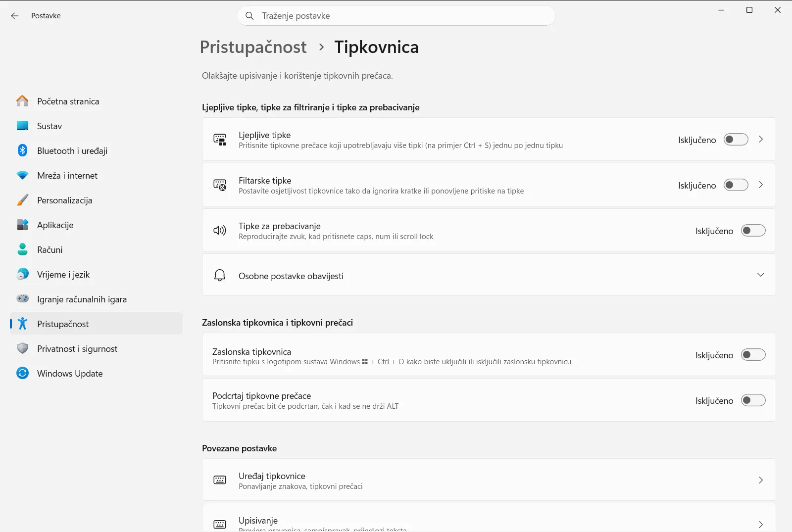Click the Igranje računalnih igara gamepad icon
This screenshot has width=792, height=532.
(22, 298)
